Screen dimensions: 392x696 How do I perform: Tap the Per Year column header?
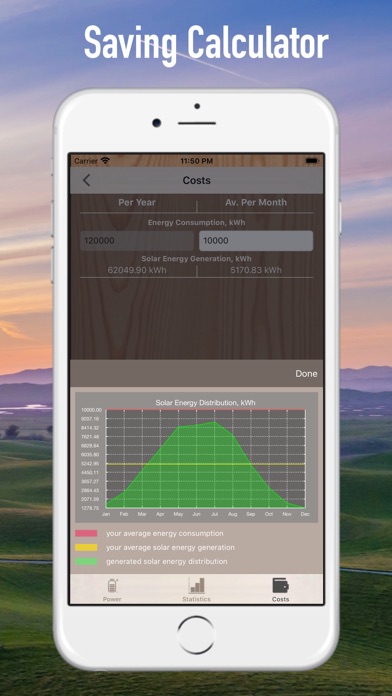click(x=137, y=202)
